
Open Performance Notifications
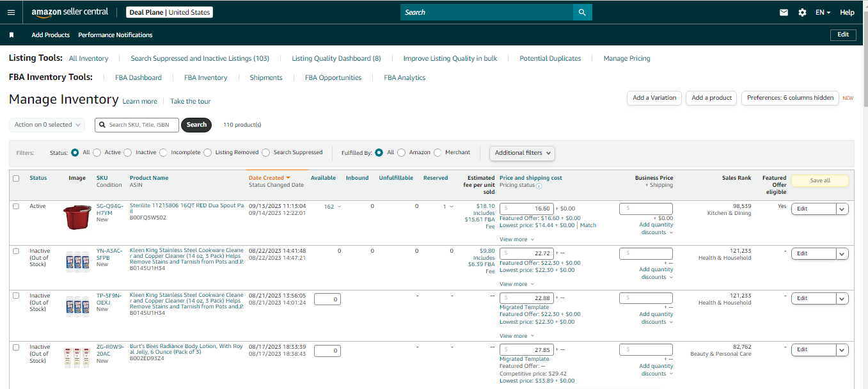point(115,35)
